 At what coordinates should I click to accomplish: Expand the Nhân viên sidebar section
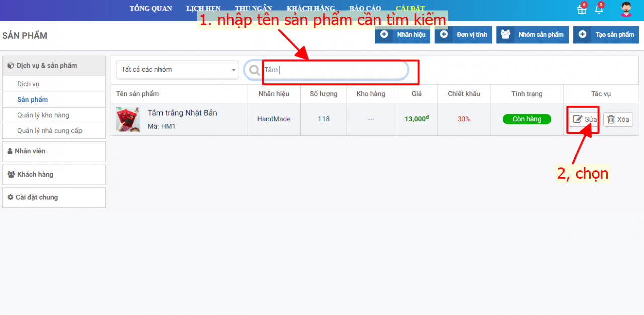(x=54, y=151)
